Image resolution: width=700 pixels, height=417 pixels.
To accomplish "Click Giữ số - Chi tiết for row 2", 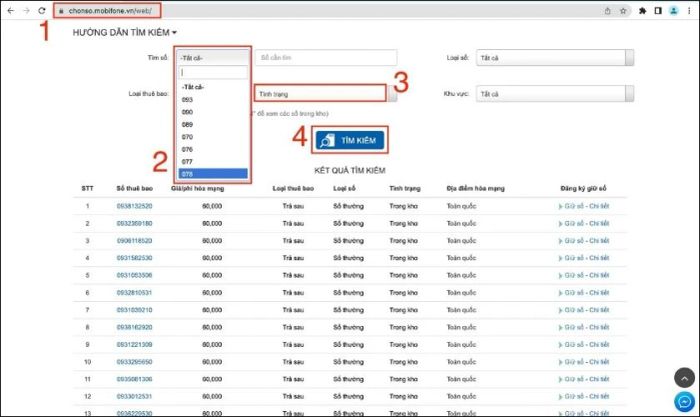I will 584,223.
